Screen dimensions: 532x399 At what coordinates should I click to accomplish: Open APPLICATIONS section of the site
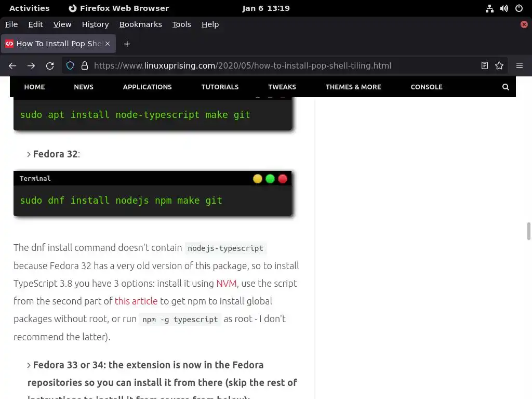147,87
